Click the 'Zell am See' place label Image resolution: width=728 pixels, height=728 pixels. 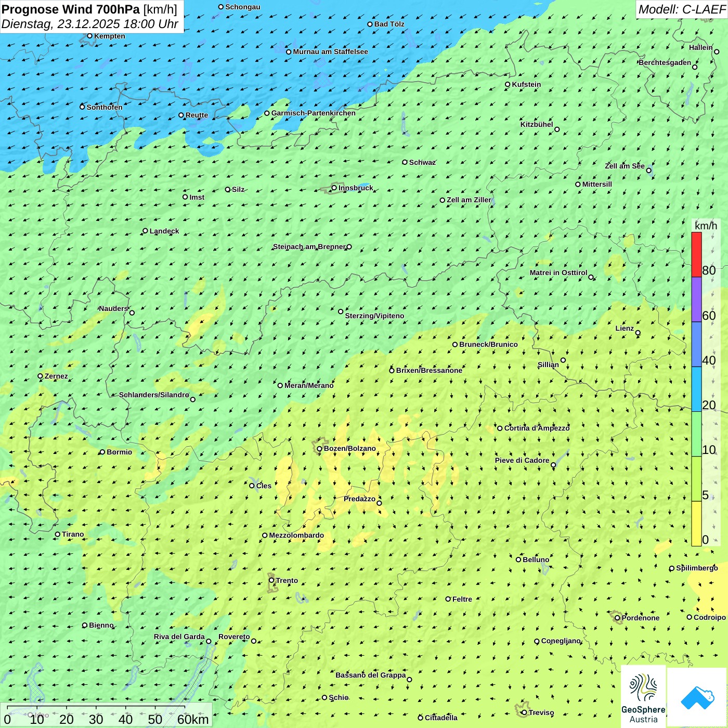click(625, 166)
